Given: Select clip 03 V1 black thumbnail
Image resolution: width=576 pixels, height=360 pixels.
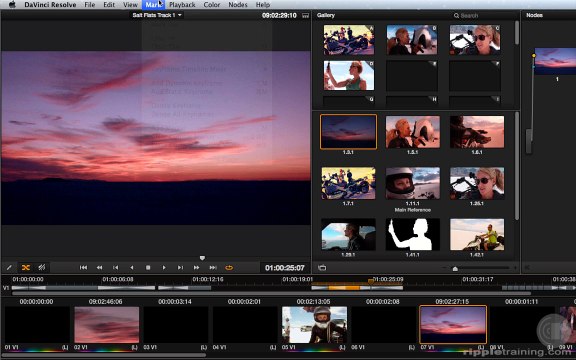Looking at the screenshot, I should [176, 325].
